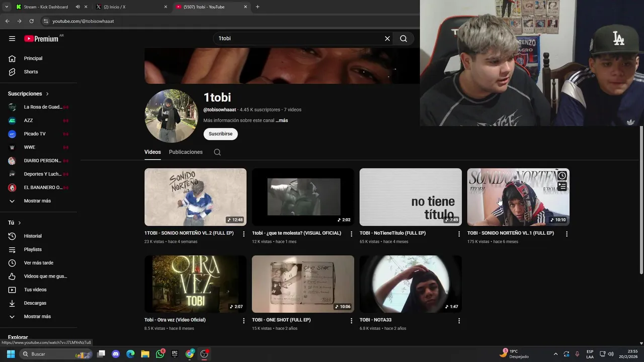This screenshot has width=644, height=362.
Task: Go back with browser back arrow
Action: (x=7, y=21)
